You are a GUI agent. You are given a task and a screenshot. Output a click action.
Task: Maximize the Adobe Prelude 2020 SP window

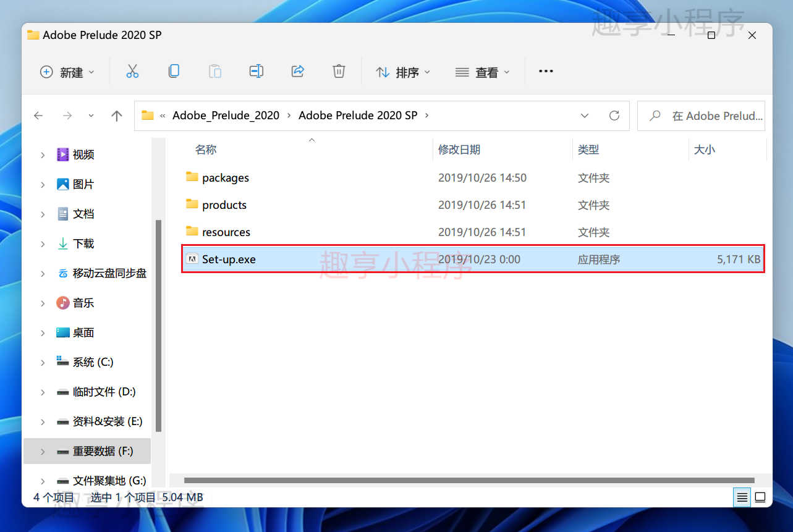click(711, 36)
